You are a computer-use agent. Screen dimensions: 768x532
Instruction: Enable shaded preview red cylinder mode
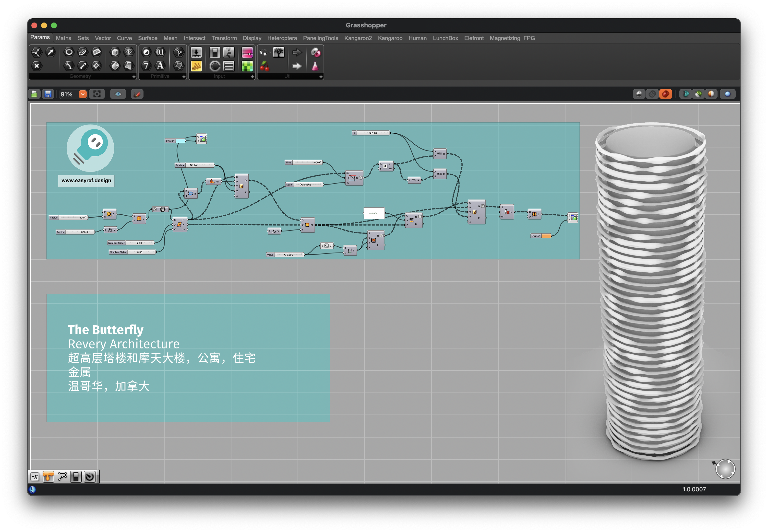tap(665, 94)
